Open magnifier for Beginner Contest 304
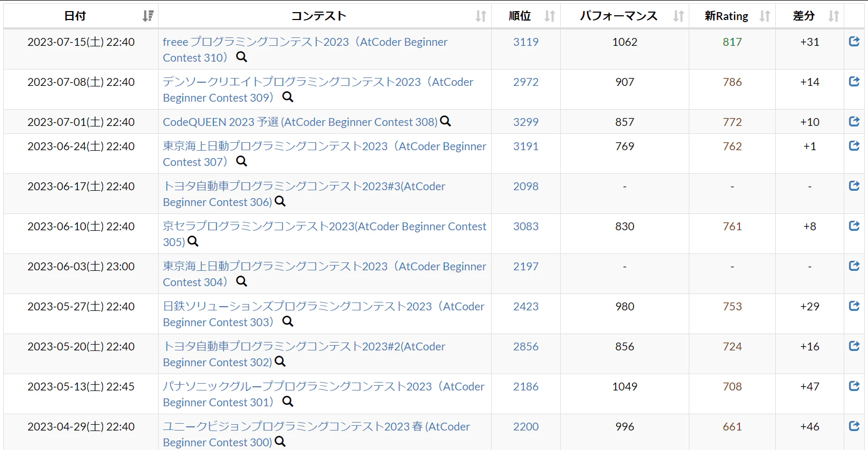This screenshot has width=868, height=450. point(241,281)
